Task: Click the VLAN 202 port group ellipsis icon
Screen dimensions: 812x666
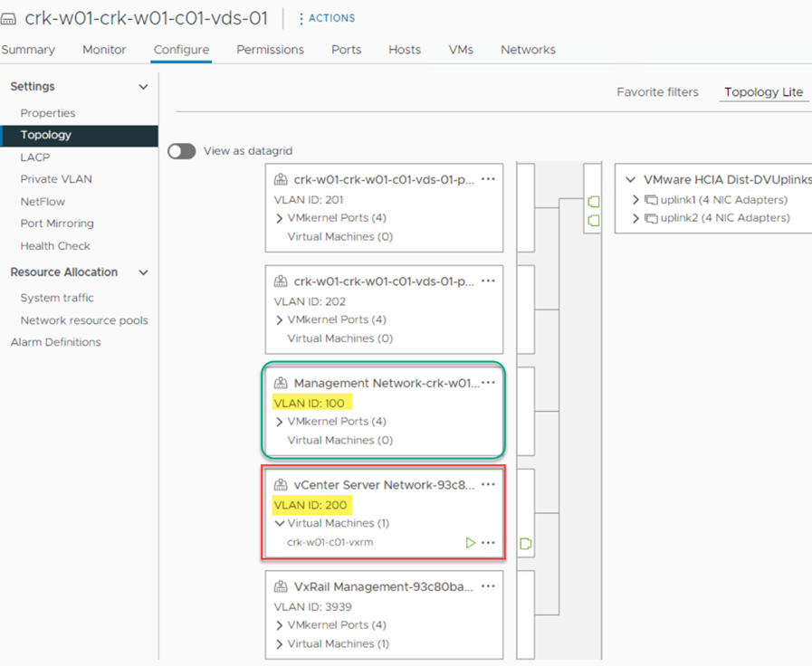Action: point(489,281)
